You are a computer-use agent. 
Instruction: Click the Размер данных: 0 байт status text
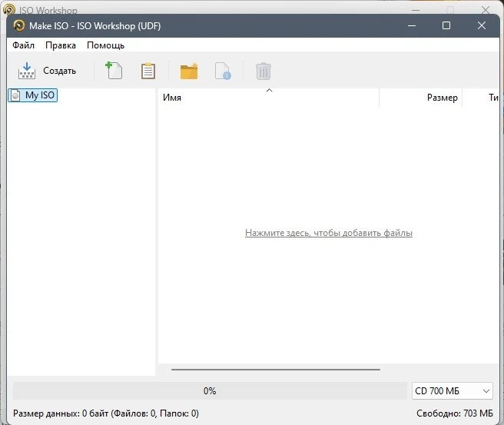click(x=106, y=413)
